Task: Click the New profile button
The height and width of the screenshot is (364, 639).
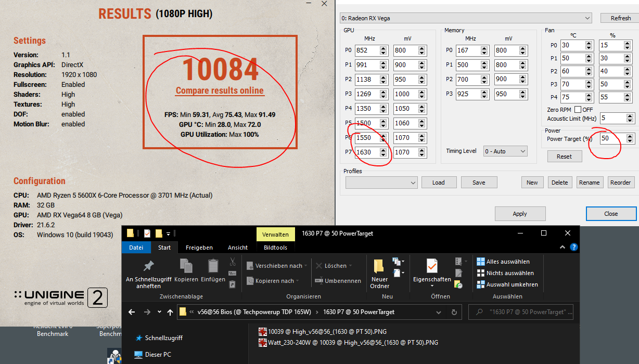Action: tap(532, 183)
